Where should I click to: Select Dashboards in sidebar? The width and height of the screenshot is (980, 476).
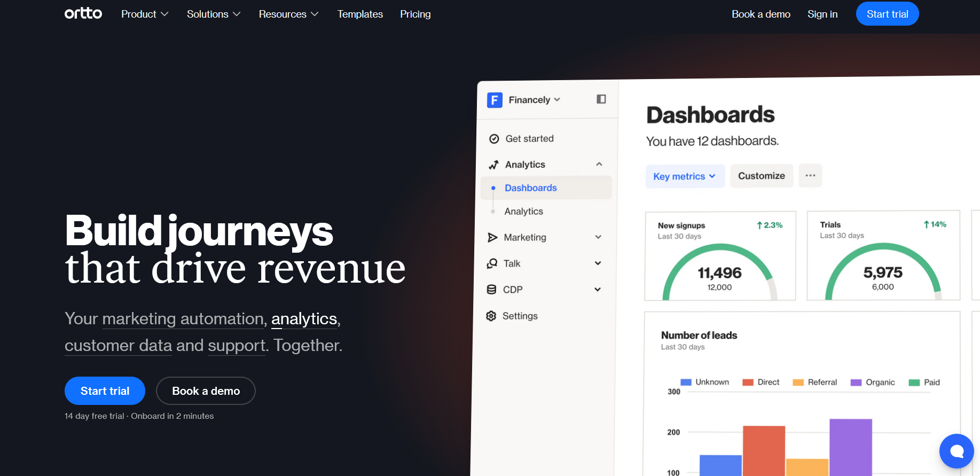point(546,188)
